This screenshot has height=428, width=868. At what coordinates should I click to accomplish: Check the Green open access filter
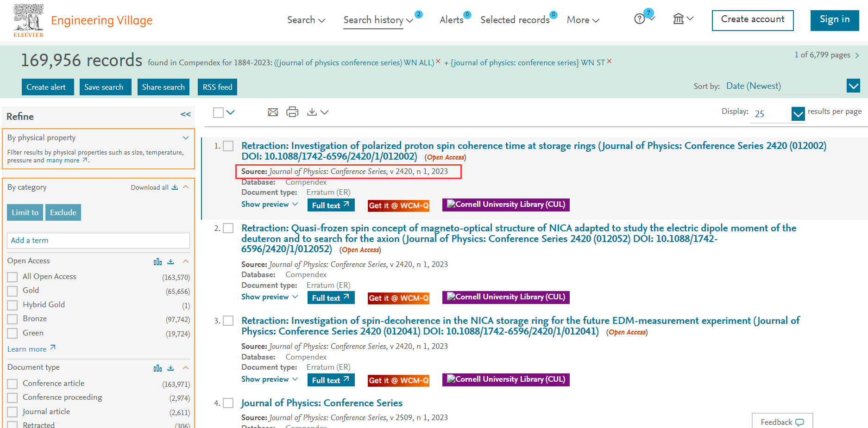pos(13,334)
